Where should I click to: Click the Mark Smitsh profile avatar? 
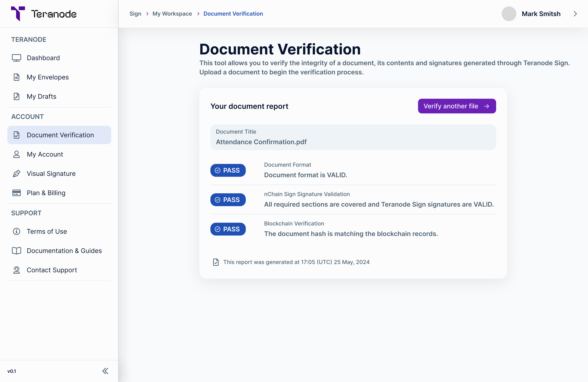[x=509, y=14]
